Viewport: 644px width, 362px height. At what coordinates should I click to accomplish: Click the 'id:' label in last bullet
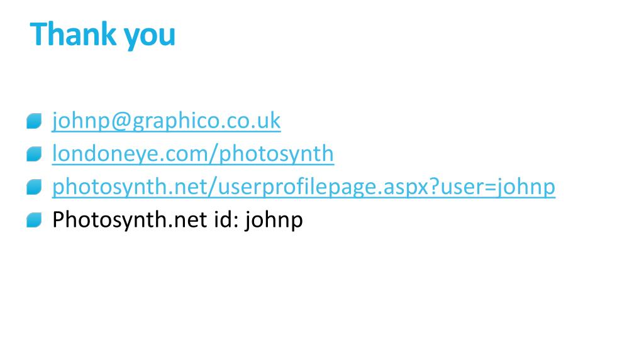(226, 219)
